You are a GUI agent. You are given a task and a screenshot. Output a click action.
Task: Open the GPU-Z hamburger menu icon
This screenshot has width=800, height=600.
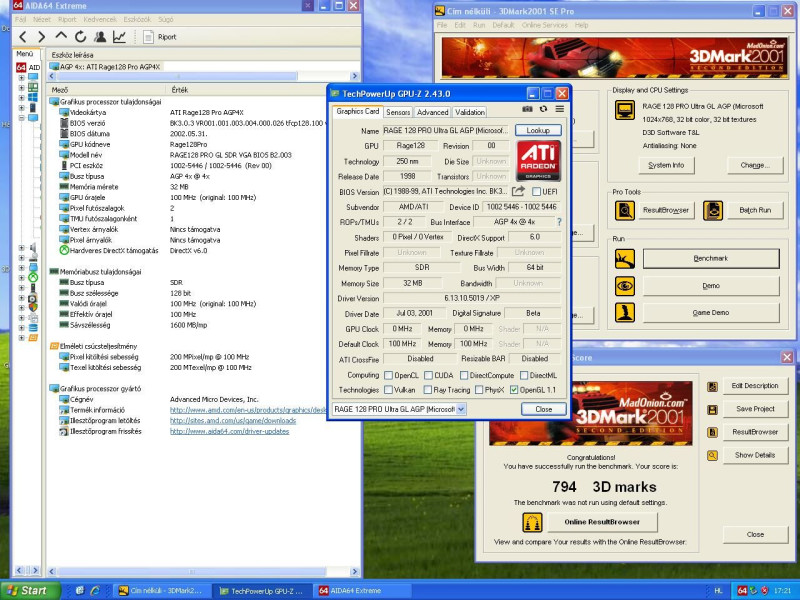coord(560,109)
